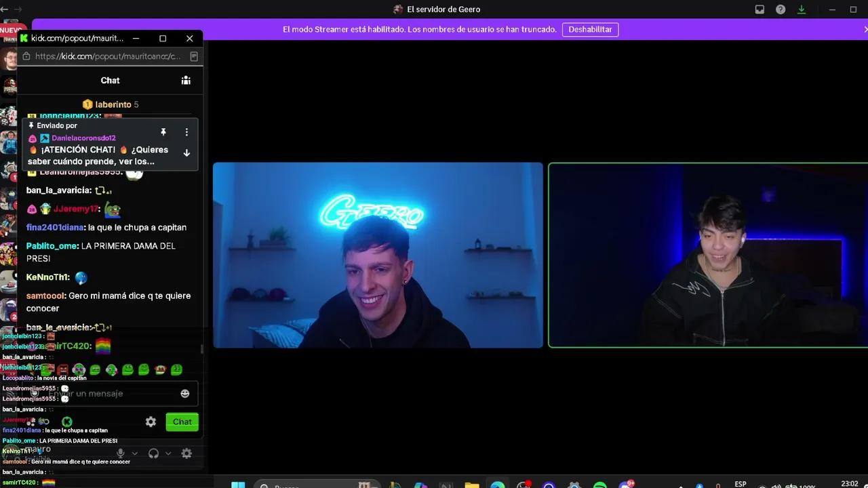Click the 'Enviar un mensaje' input field
Image resolution: width=868 pixels, height=488 pixels.
pyautogui.click(x=108, y=394)
